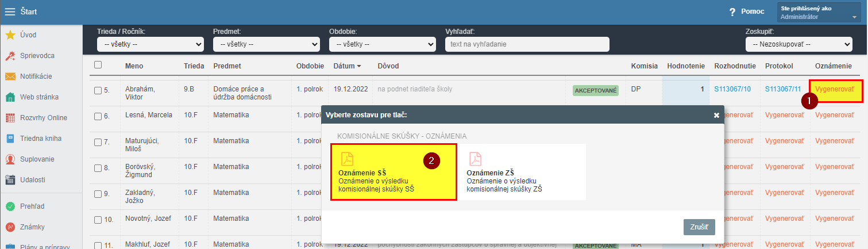Click the Web stránka house icon
868x249 pixels.
click(x=10, y=97)
